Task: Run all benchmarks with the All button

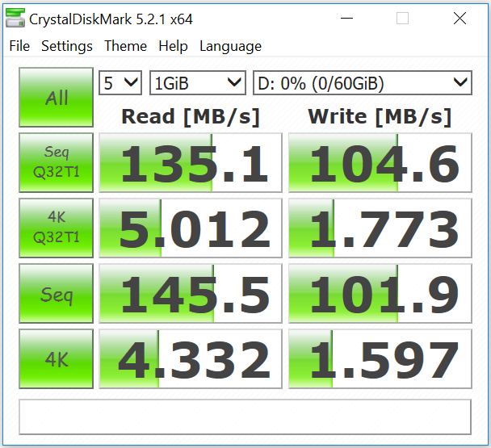Action: [x=57, y=98]
